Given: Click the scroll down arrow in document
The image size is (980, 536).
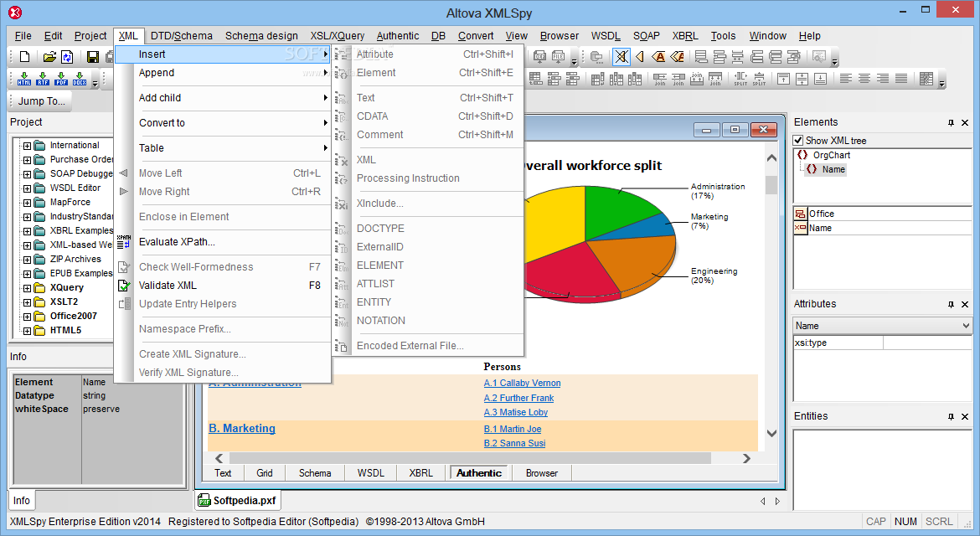Looking at the screenshot, I should point(771,433).
